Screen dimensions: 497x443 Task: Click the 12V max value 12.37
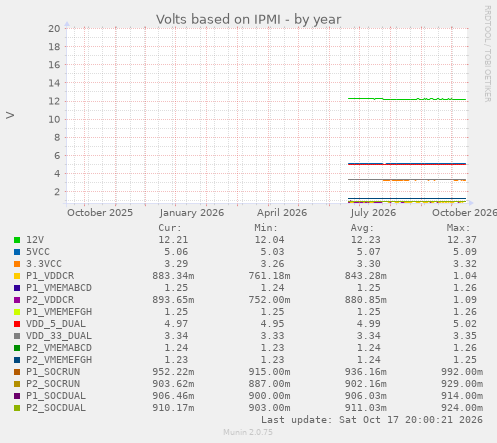[462, 240]
